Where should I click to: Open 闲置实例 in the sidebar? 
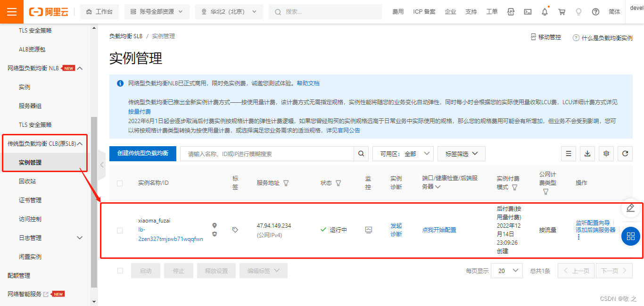tap(30, 257)
